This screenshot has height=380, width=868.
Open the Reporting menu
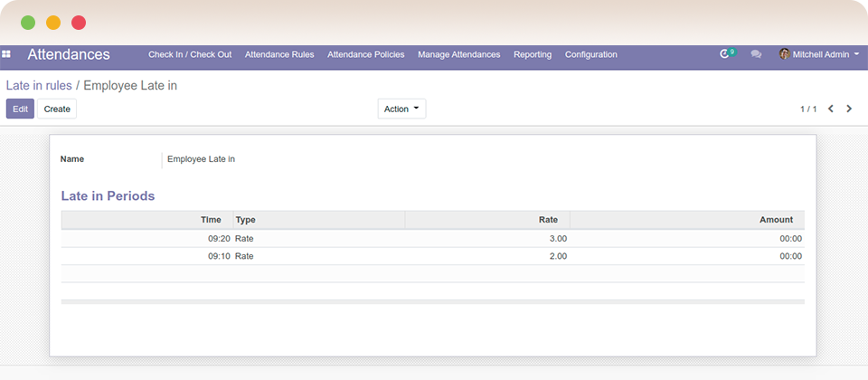pos(533,54)
